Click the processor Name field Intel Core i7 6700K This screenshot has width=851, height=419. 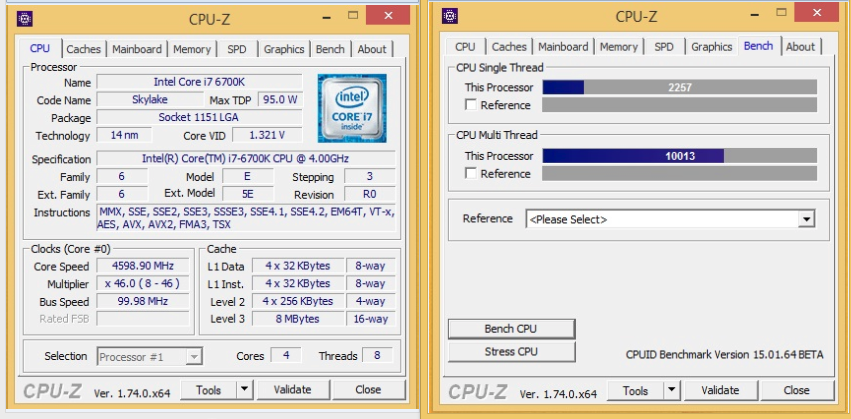click(x=199, y=82)
